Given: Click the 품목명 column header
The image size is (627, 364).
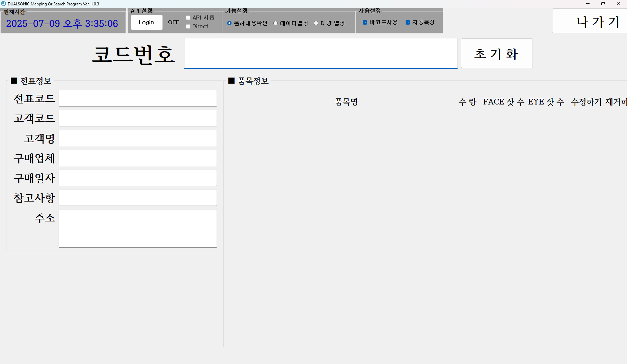Looking at the screenshot, I should (x=346, y=101).
